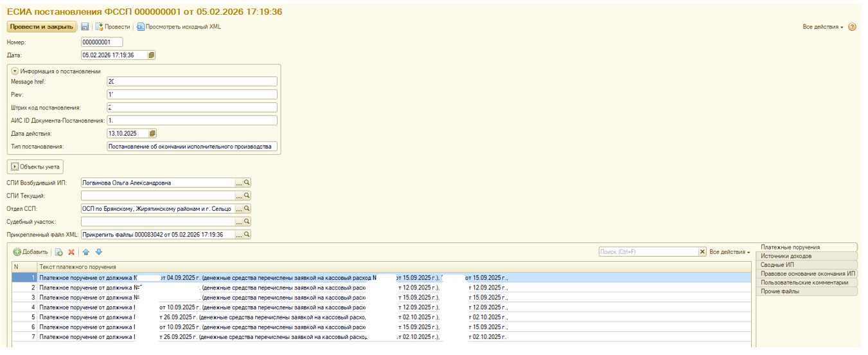Clear the search field with X button
The image size is (868, 355).
click(x=702, y=252)
